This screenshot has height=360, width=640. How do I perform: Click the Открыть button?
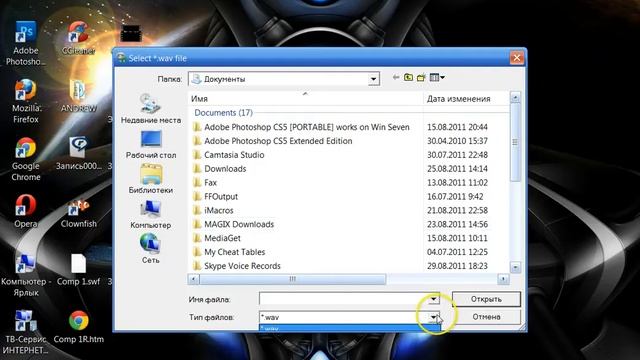[x=486, y=299]
